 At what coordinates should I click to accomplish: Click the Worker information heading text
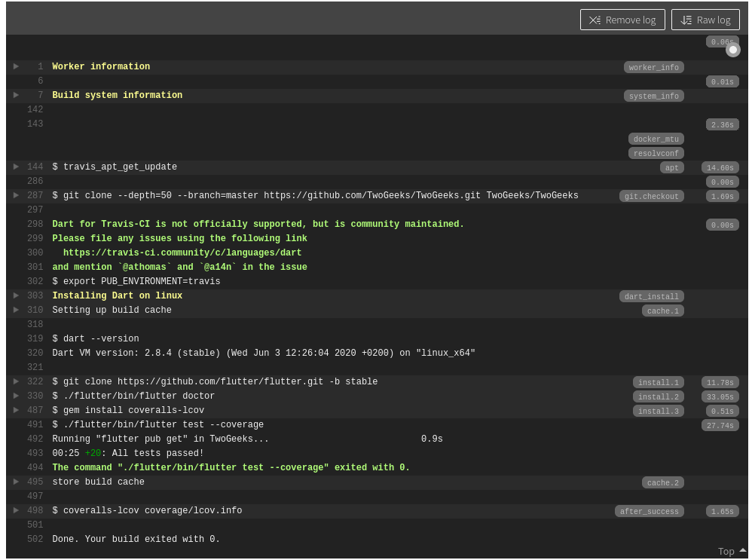tap(101, 66)
